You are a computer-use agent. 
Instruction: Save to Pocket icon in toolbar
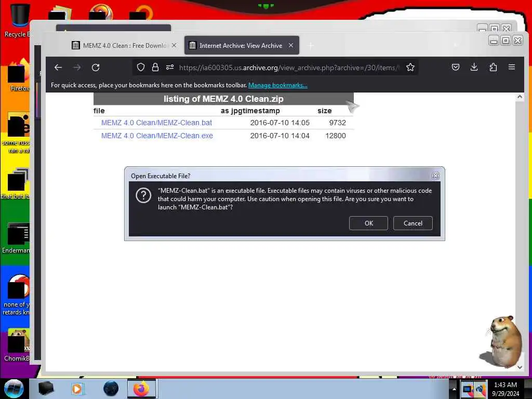(x=456, y=67)
